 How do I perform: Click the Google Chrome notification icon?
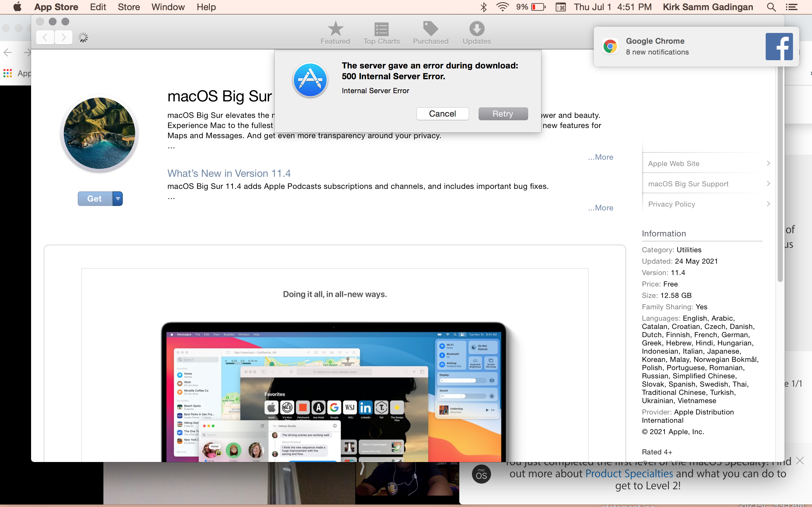[610, 46]
